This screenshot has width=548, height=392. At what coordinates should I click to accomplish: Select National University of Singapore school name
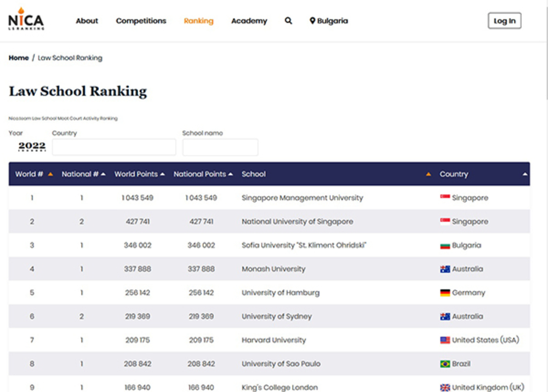click(298, 222)
